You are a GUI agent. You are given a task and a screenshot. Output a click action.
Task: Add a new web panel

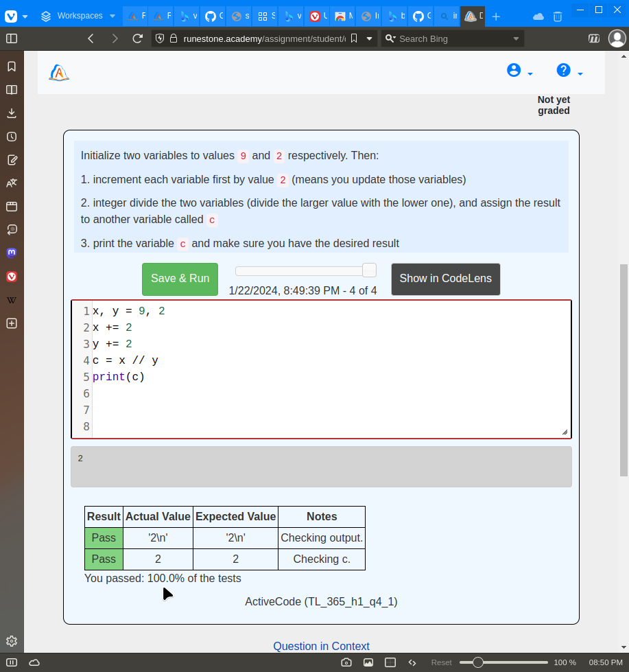(x=11, y=323)
